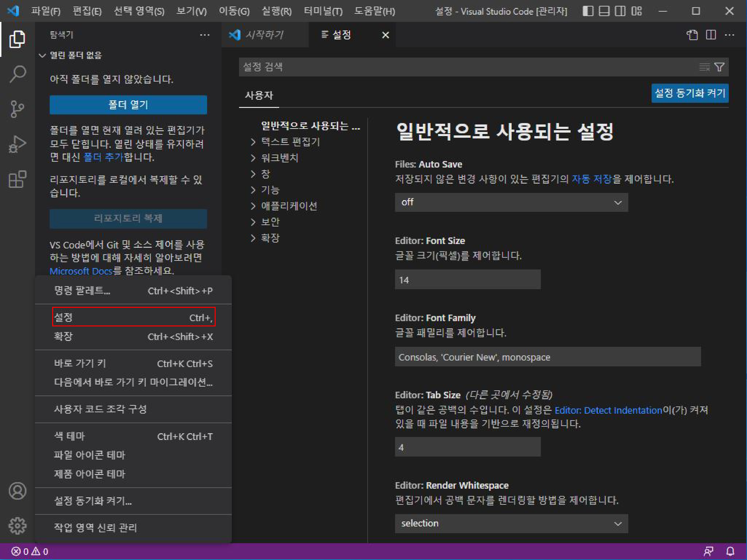Click the Accounts icon in activity bar

(17, 491)
